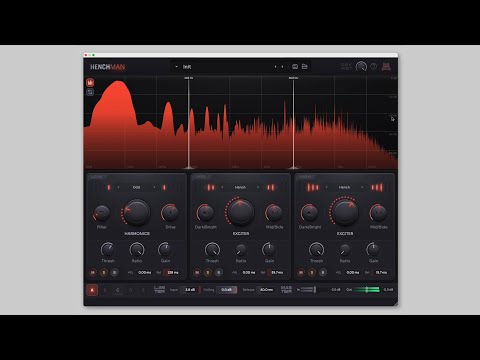Image resolution: width=480 pixels, height=360 pixels.
Task: Select snapshot slot A
Action: click(92, 290)
